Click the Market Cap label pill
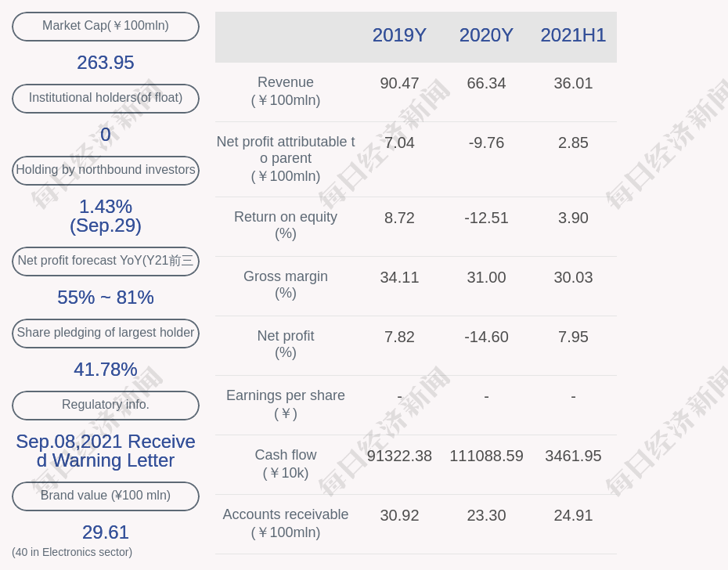Viewport: 728px width, 570px height. pos(105,26)
